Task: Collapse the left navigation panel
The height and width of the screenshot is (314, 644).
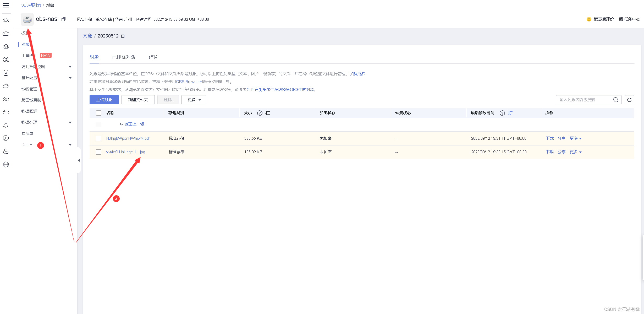Action: [79, 160]
